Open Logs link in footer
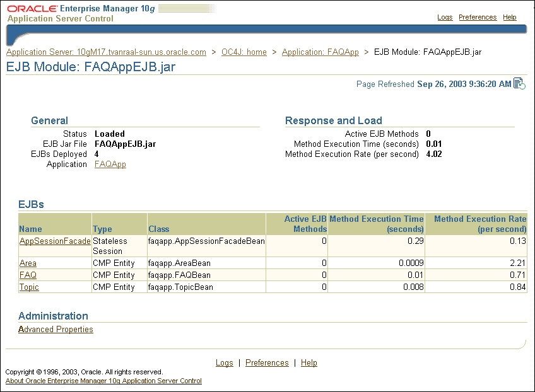The image size is (535, 392). [225, 362]
